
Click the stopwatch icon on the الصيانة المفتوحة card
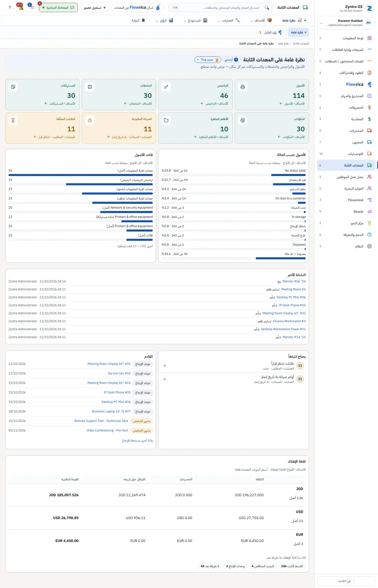(x=90, y=120)
